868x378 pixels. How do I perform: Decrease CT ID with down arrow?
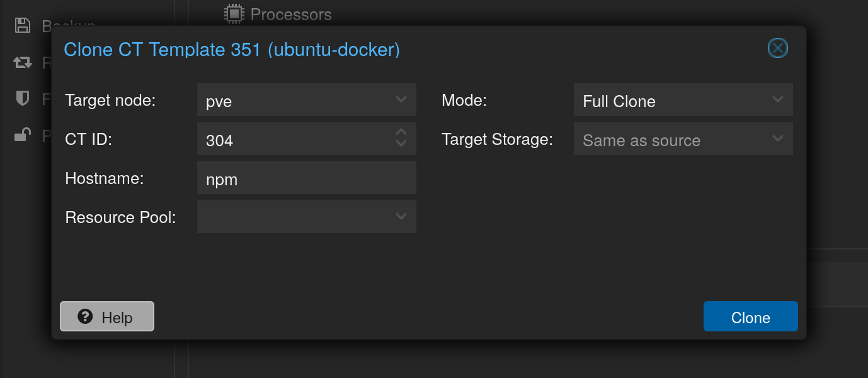401,143
